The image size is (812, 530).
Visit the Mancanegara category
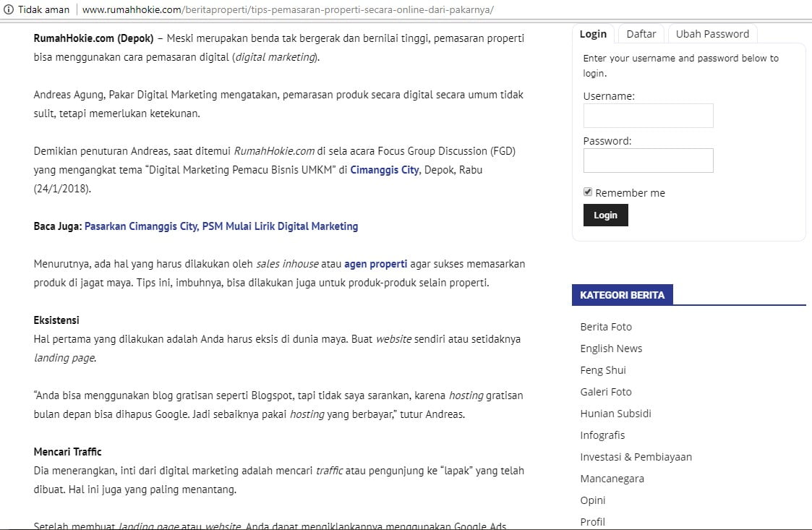(612, 479)
